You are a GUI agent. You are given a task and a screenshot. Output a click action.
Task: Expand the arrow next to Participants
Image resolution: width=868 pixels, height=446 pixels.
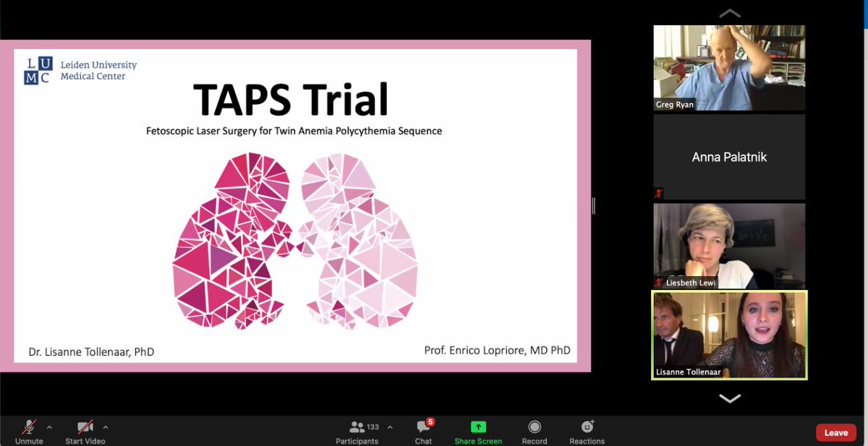pos(390,426)
